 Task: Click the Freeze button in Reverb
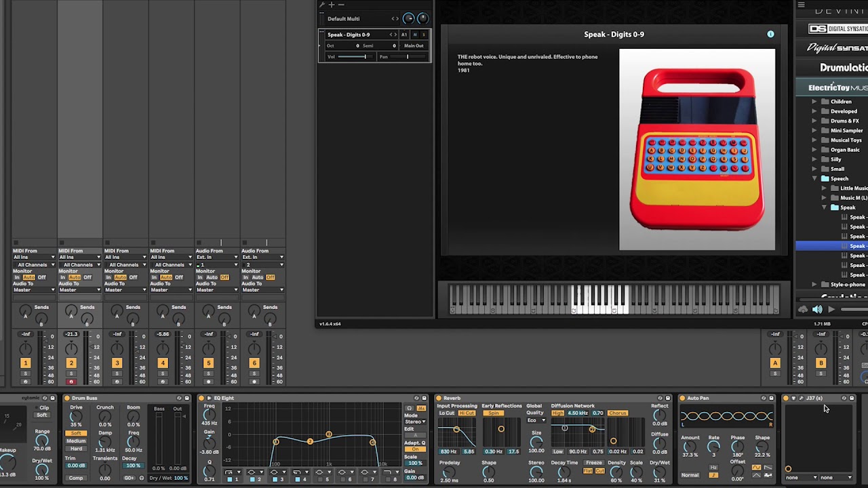593,463
